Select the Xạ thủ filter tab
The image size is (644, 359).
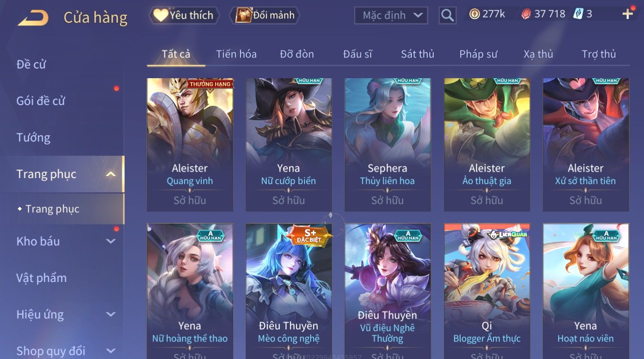click(538, 54)
